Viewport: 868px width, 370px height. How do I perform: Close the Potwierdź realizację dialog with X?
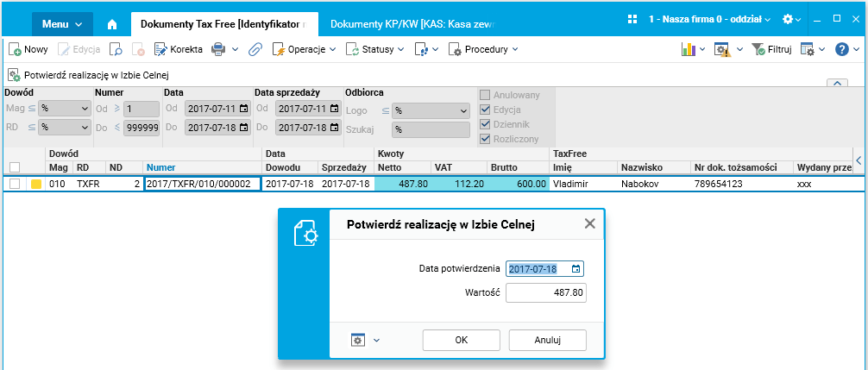tap(590, 223)
